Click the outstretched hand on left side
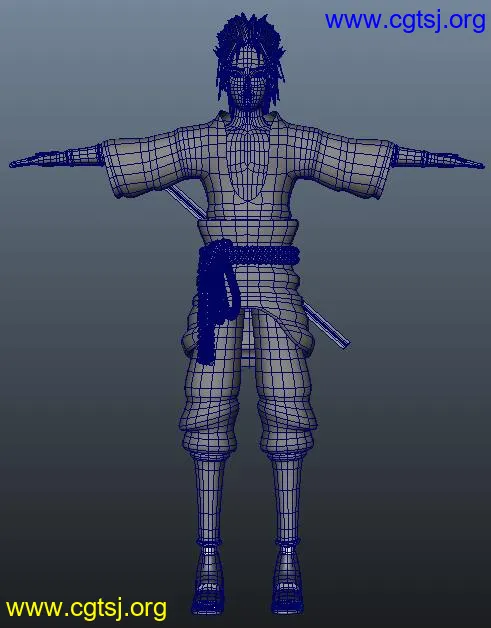 coord(38,160)
